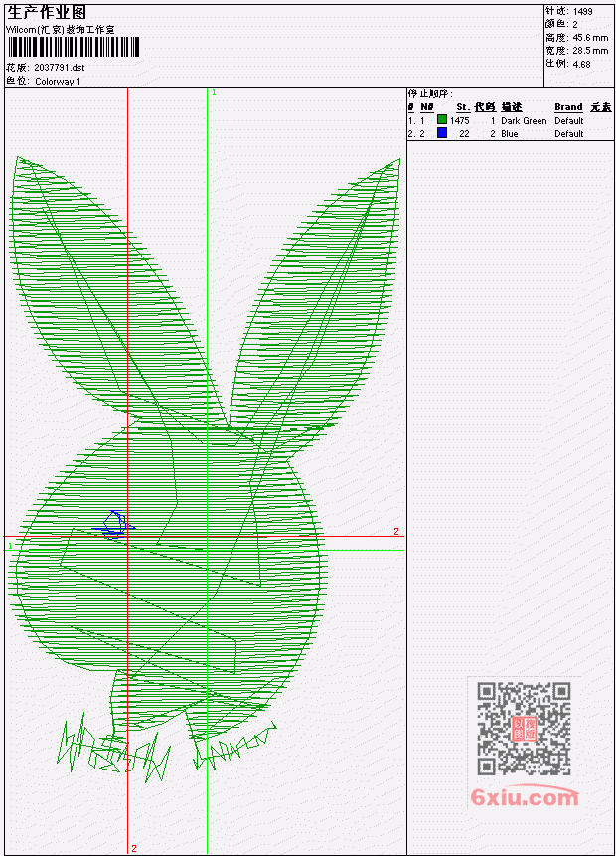Click the Dark Green color swatch
616x856 pixels.
(x=442, y=119)
